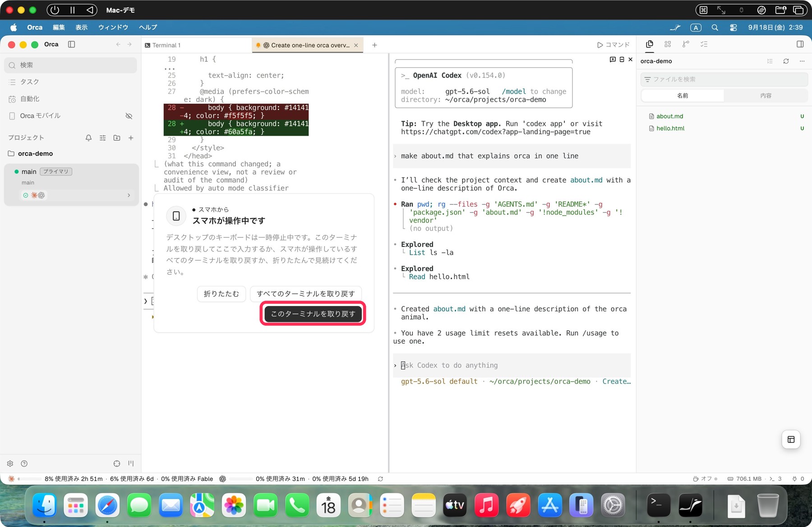This screenshot has height=527, width=812.
Task: Click the split pane icon in Codex pane
Action: (x=622, y=60)
